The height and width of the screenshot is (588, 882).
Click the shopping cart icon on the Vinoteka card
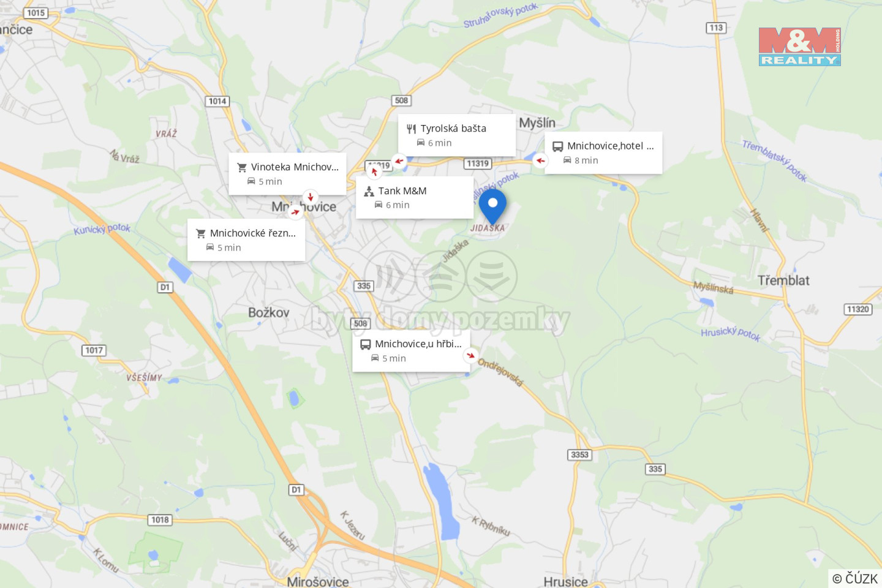click(x=242, y=167)
